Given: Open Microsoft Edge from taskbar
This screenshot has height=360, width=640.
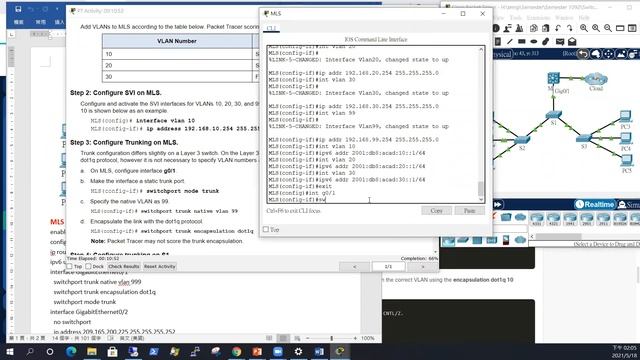Looking at the screenshot, I should click(x=71, y=351).
